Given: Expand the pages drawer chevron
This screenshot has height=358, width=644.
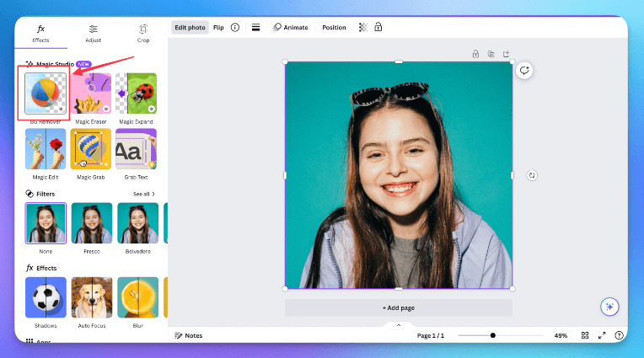Looking at the screenshot, I should tap(398, 324).
